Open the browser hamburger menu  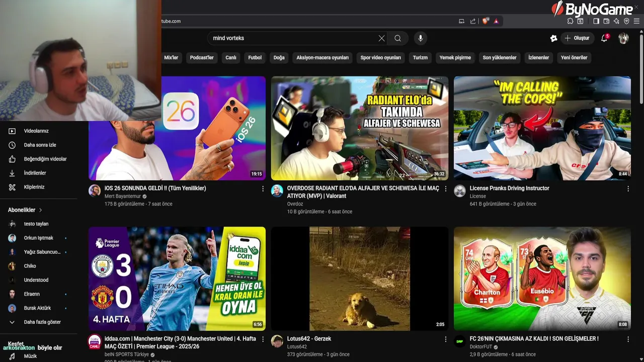[x=636, y=21]
